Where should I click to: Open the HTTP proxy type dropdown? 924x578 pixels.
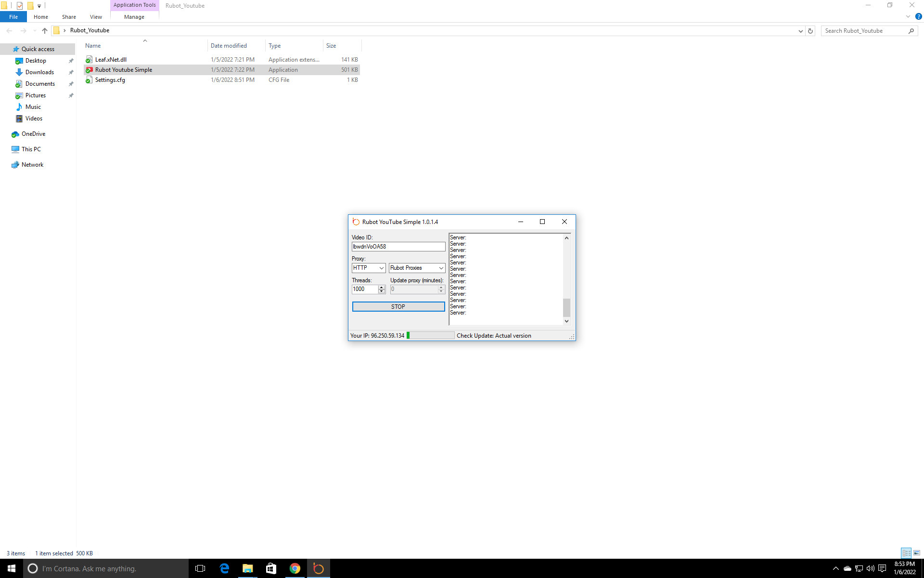(369, 268)
